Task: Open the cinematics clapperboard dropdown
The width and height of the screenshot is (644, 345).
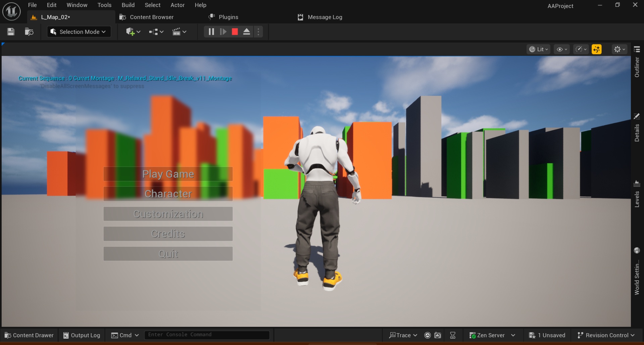Action: (179, 32)
